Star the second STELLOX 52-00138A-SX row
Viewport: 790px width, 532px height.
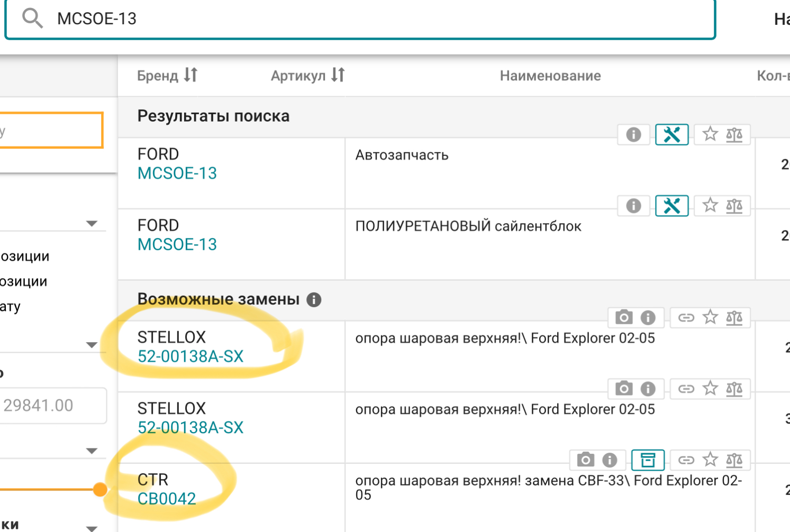(710, 388)
